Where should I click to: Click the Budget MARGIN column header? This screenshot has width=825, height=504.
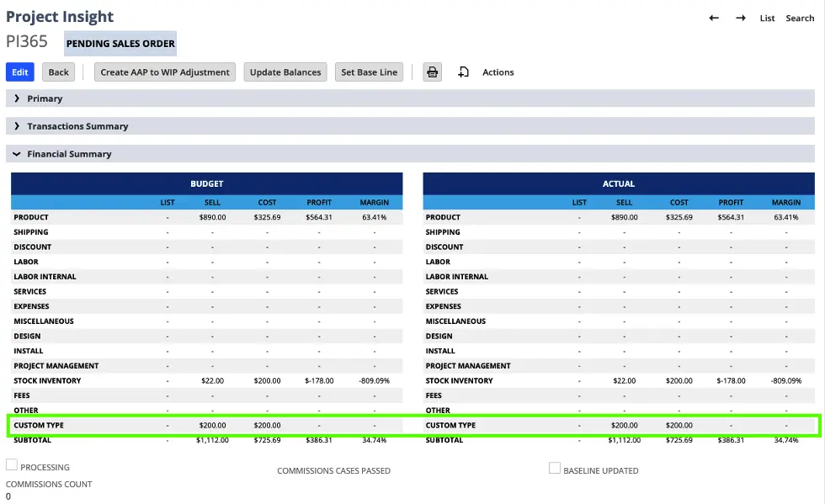pos(374,203)
